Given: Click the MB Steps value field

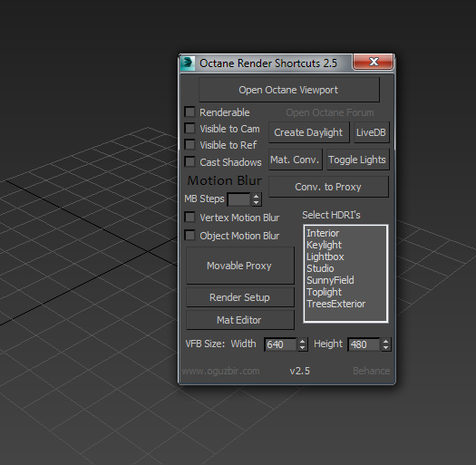Looking at the screenshot, I should [x=239, y=199].
